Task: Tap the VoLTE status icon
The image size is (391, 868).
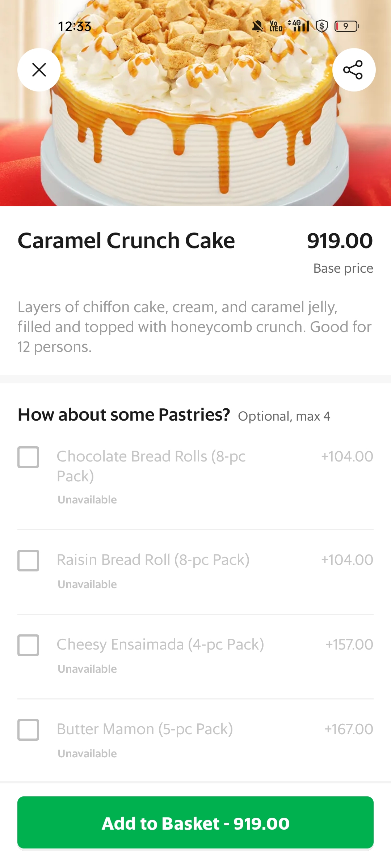Action: (x=276, y=26)
